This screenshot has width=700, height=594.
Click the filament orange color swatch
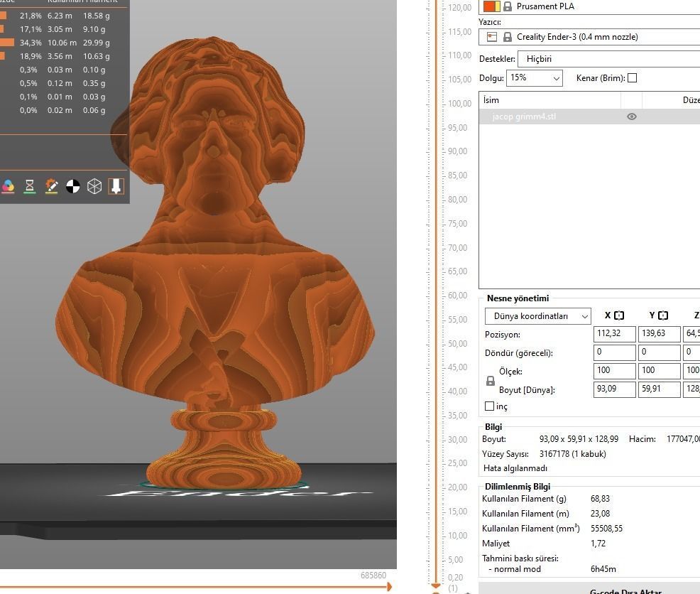coord(491,6)
